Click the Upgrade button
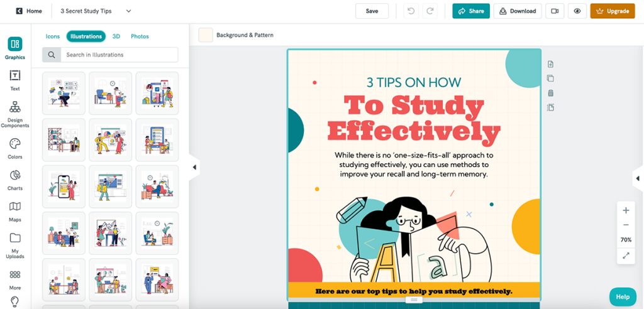This screenshot has height=309, width=644. [613, 11]
